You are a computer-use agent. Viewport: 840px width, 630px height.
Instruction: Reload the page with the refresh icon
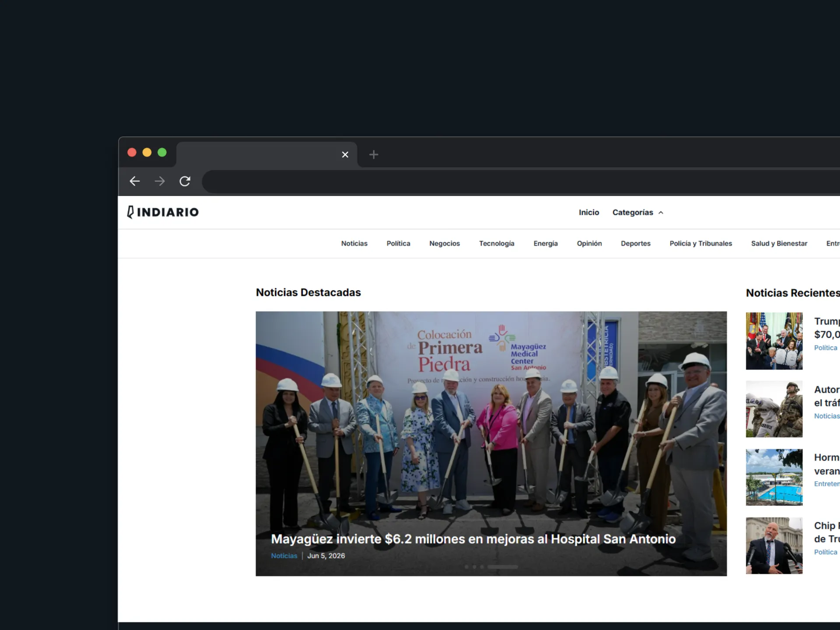185,181
